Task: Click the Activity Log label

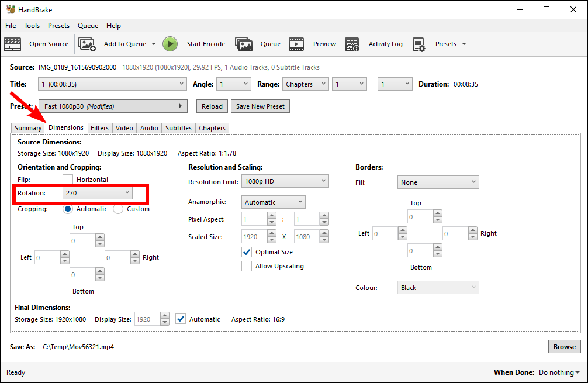Action: click(x=386, y=44)
